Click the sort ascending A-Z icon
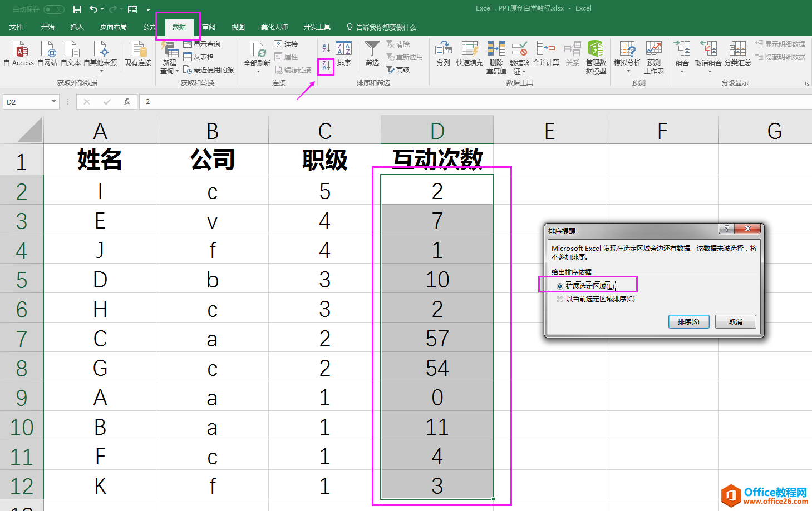Image resolution: width=812 pixels, height=511 pixels. point(326,48)
